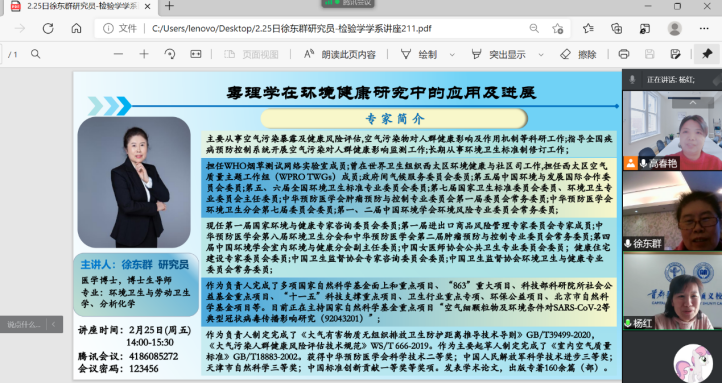Collapse the video panel with chevron
This screenshot has width=722, height=383.
coord(693,103)
